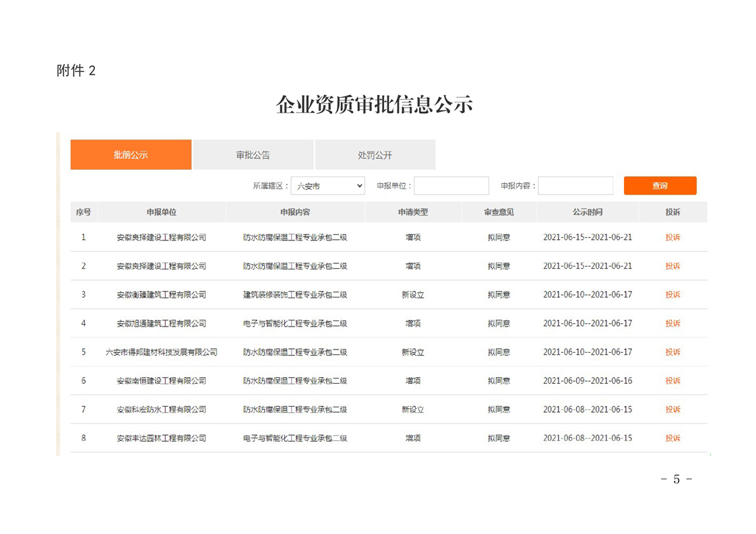The height and width of the screenshot is (534, 756).
Task: Open the 审批公告 tab
Action: coord(253,155)
